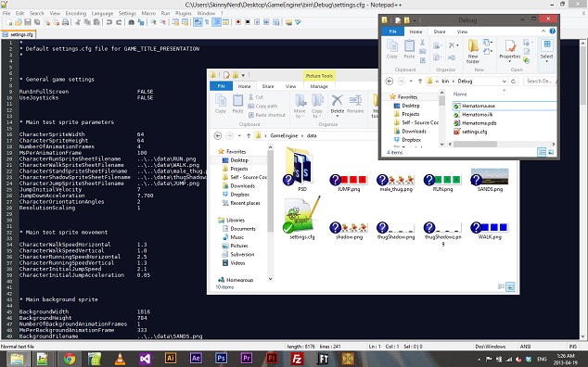
Task: Open the Macro menu in Notepad++
Action: pos(148,13)
